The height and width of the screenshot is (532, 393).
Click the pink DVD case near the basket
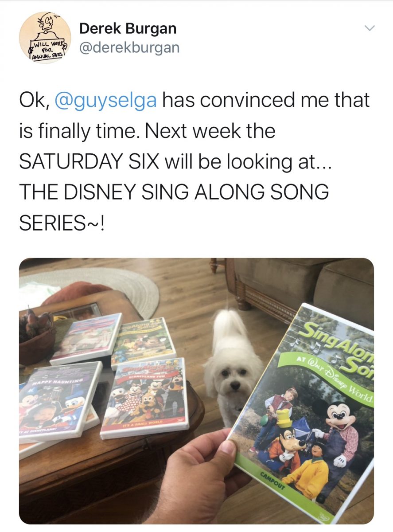click(x=86, y=339)
